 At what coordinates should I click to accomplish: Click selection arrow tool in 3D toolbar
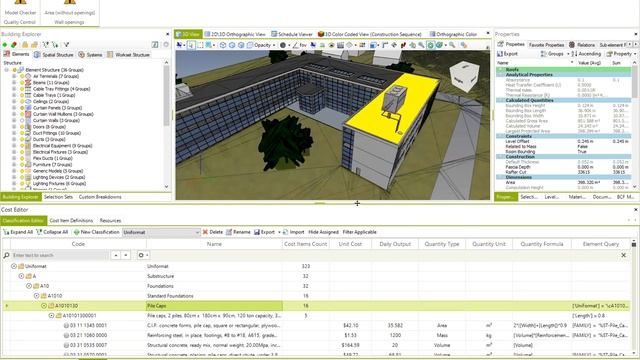pyautogui.click(x=191, y=45)
